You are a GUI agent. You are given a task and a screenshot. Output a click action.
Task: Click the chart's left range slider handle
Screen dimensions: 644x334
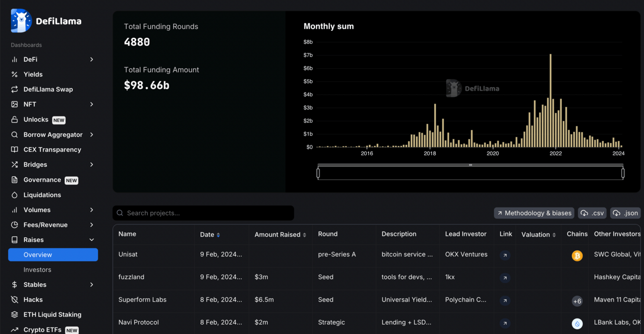coord(318,173)
